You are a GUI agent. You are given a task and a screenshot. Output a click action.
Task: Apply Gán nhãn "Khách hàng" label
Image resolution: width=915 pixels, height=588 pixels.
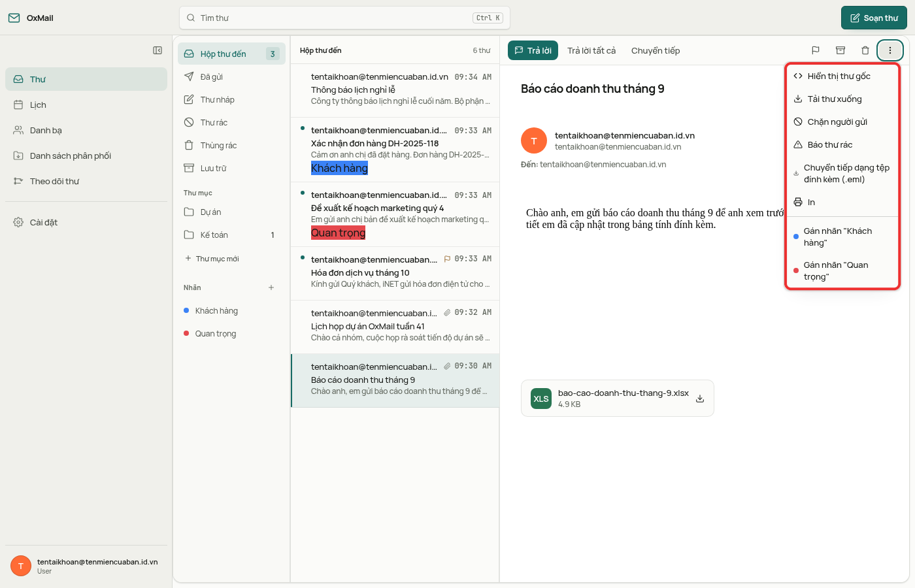point(842,237)
